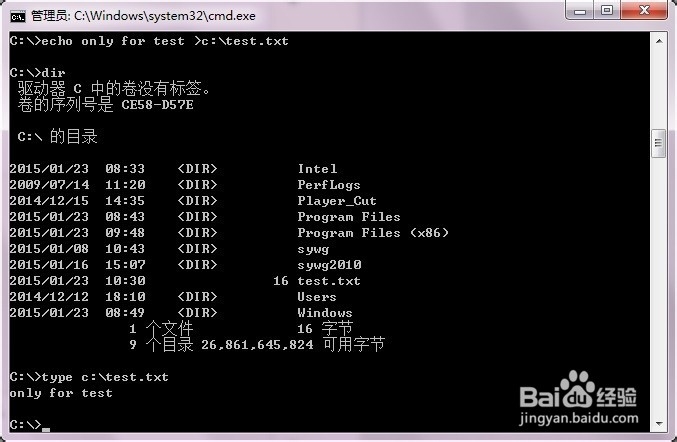Maximize the cmd.exe window
677x442 pixels.
[607, 10]
